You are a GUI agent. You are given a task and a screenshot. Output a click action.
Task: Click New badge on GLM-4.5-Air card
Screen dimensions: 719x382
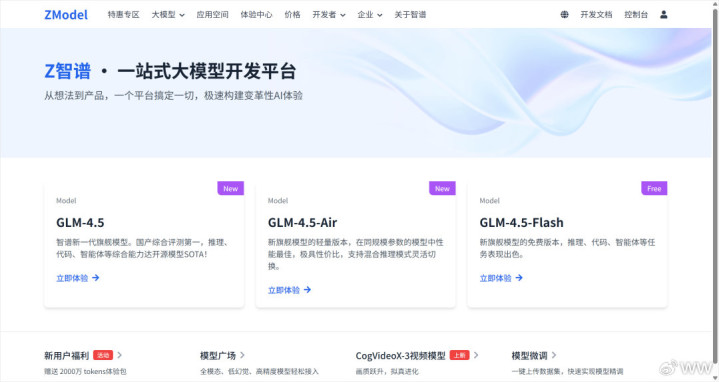(442, 188)
